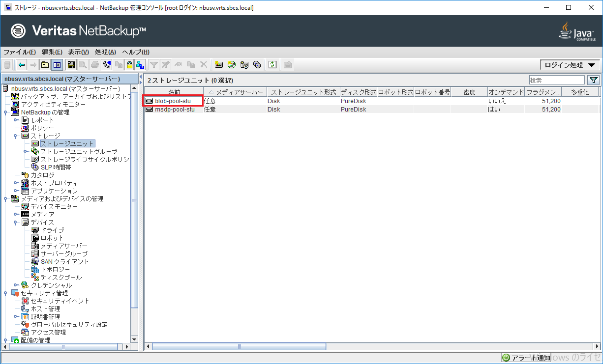Open the ヘルプ(H) menu
Viewport: 603px width, 364px height.
pyautogui.click(x=136, y=52)
